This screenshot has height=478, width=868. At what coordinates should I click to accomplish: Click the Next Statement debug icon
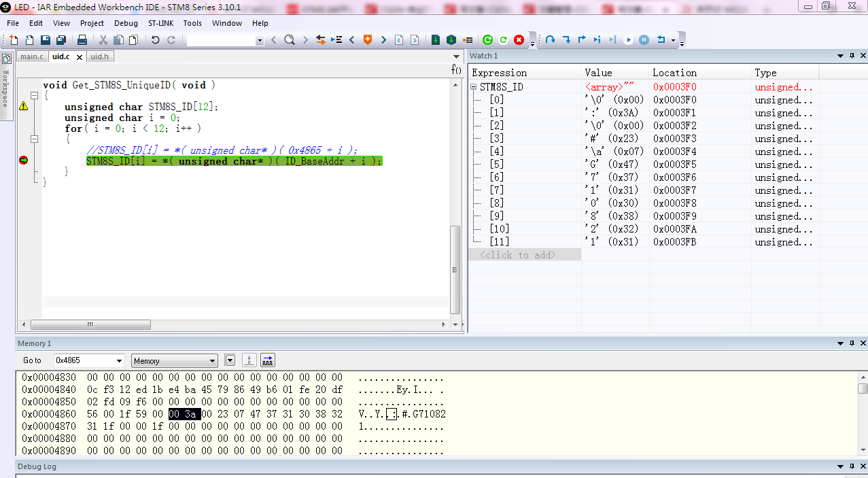click(597, 40)
